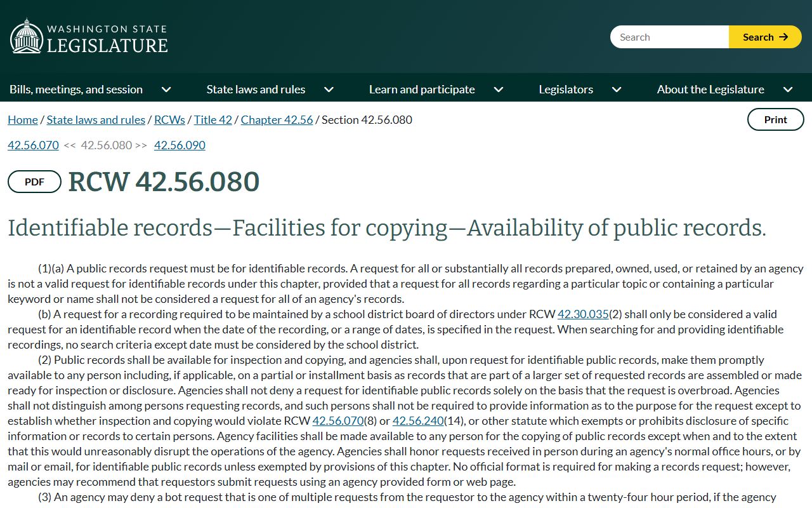Expand the State laws and rules chevron
812x508 pixels.
tap(329, 90)
